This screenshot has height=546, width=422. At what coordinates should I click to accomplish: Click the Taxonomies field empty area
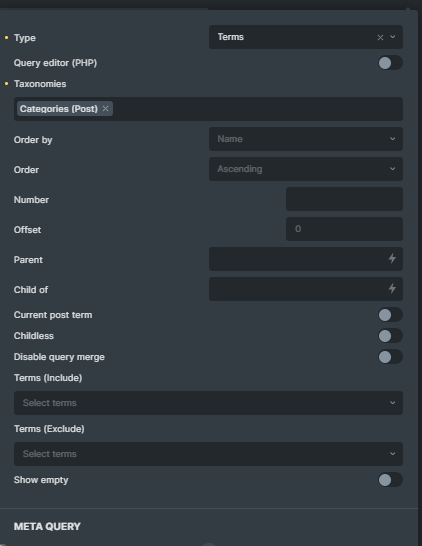[258, 109]
